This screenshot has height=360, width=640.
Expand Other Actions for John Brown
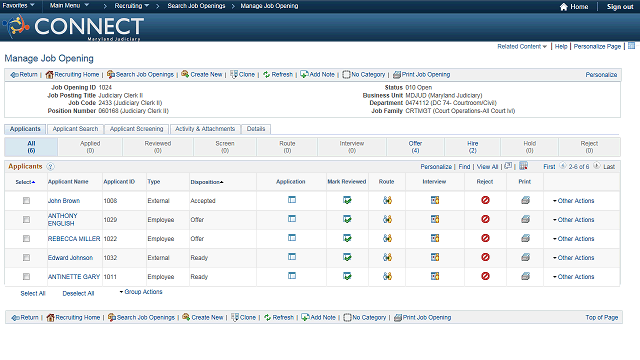[x=573, y=201]
